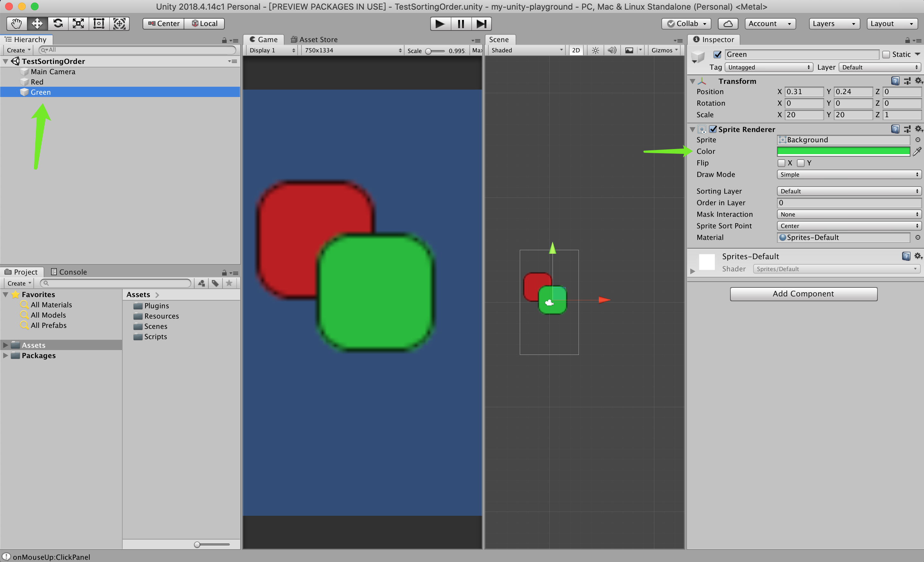Click the color eyedropper icon

[917, 152]
